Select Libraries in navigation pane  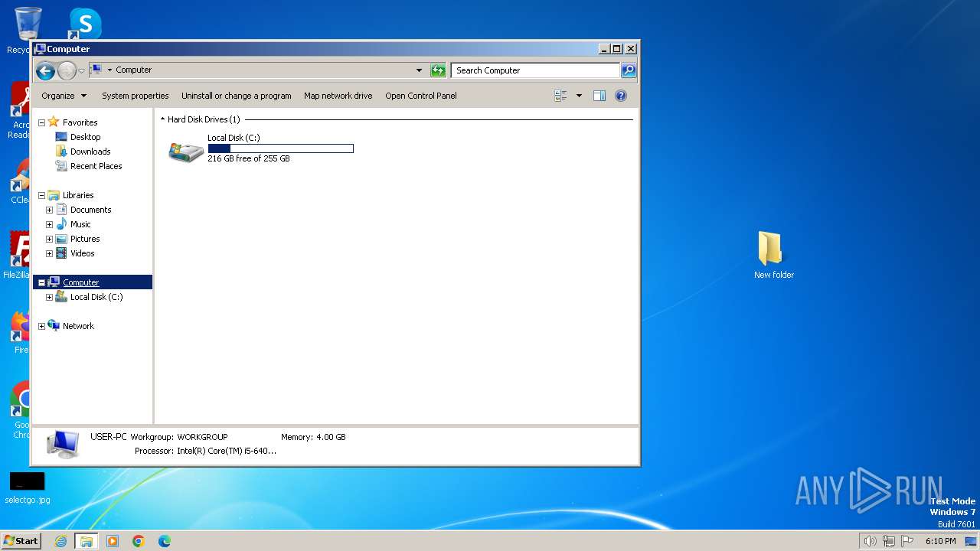coord(78,195)
